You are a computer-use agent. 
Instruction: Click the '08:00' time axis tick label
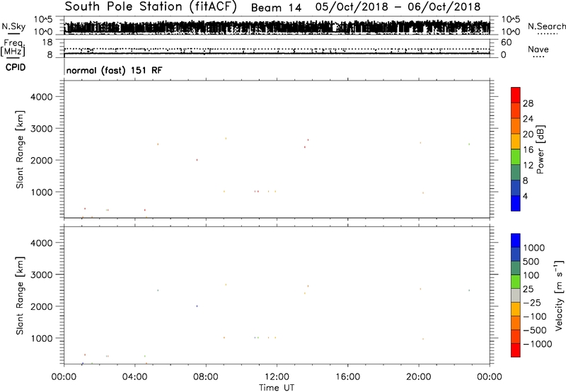[206, 377]
